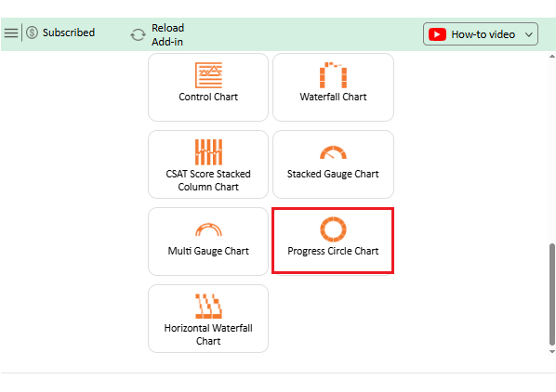Click the Subscribed label
The height and width of the screenshot is (392, 556).
(69, 33)
